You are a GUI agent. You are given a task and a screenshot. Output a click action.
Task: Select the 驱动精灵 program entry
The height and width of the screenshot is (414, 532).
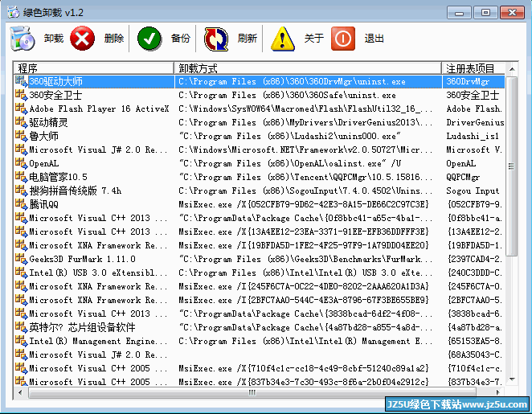click(48, 122)
